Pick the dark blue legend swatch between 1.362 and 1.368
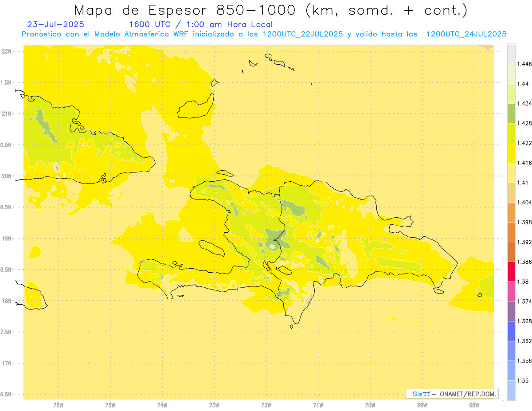532x411 pixels. 511,331
